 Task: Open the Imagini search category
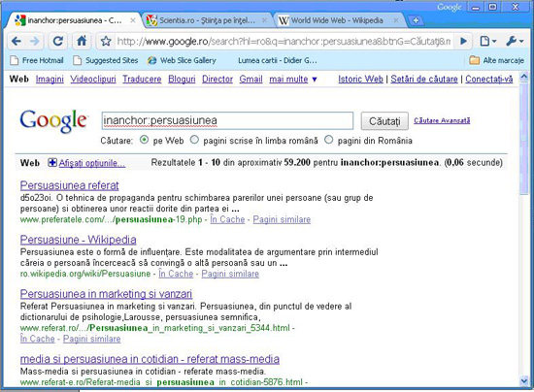coord(50,80)
